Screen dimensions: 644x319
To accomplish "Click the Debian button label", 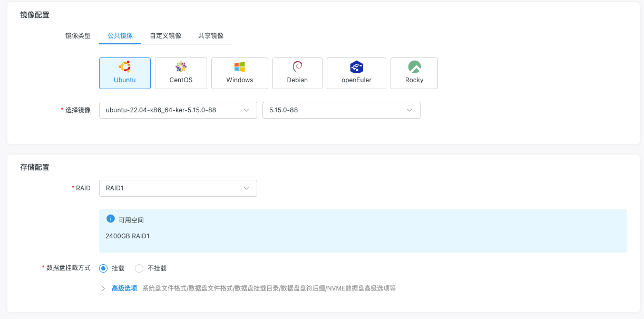I will click(x=297, y=80).
